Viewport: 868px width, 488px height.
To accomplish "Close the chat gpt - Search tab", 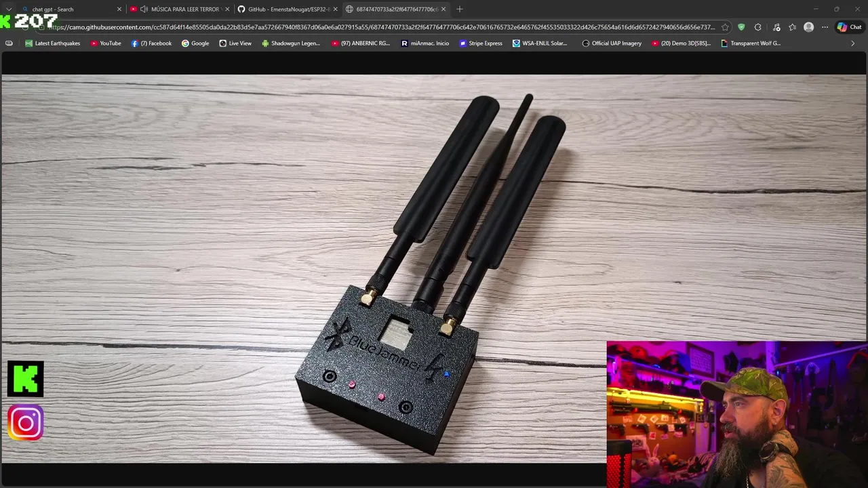I will [119, 9].
